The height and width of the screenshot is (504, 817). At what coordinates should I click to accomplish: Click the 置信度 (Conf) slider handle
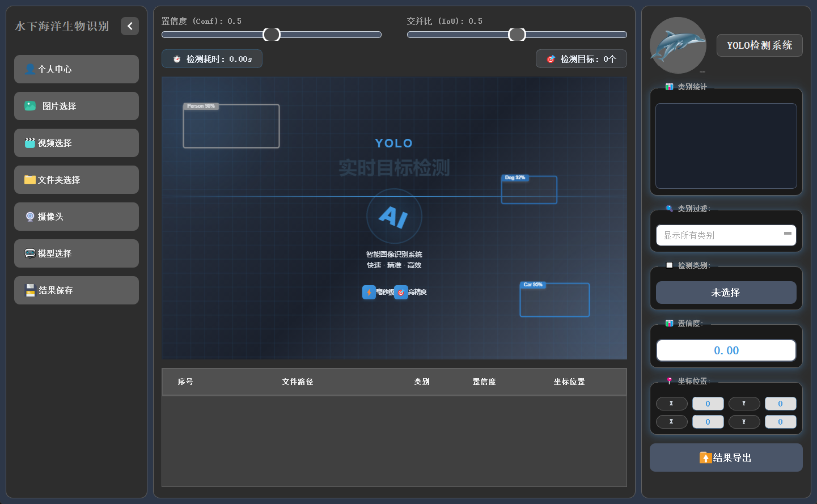click(x=272, y=35)
